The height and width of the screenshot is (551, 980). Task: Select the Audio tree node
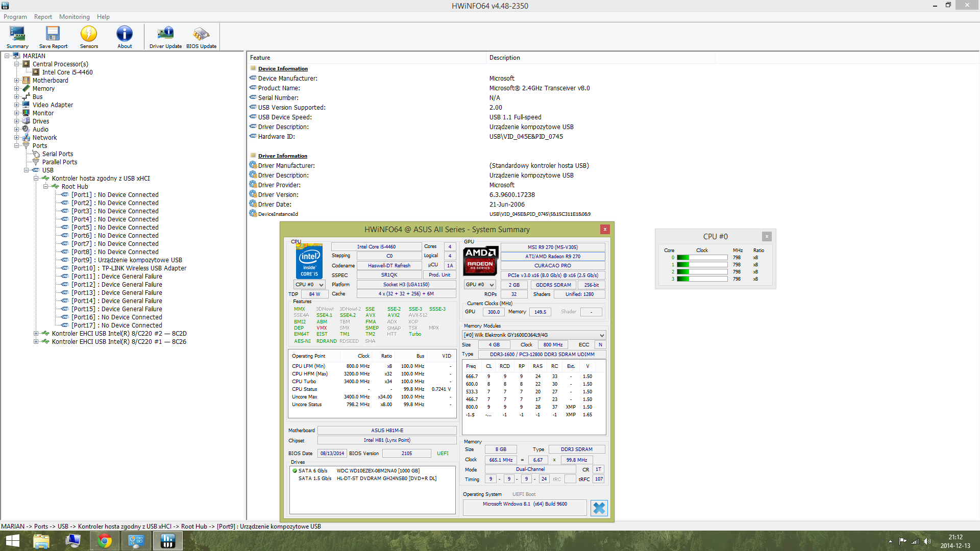40,130
